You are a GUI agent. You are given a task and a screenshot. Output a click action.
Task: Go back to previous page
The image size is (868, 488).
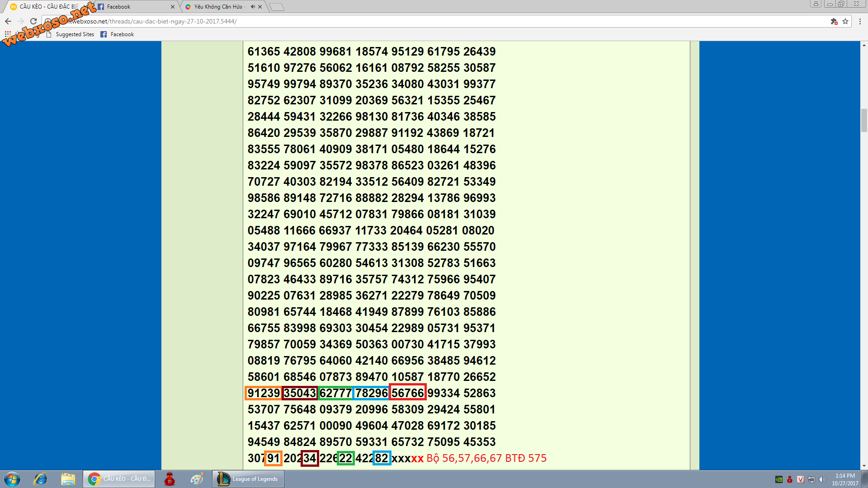(x=8, y=21)
